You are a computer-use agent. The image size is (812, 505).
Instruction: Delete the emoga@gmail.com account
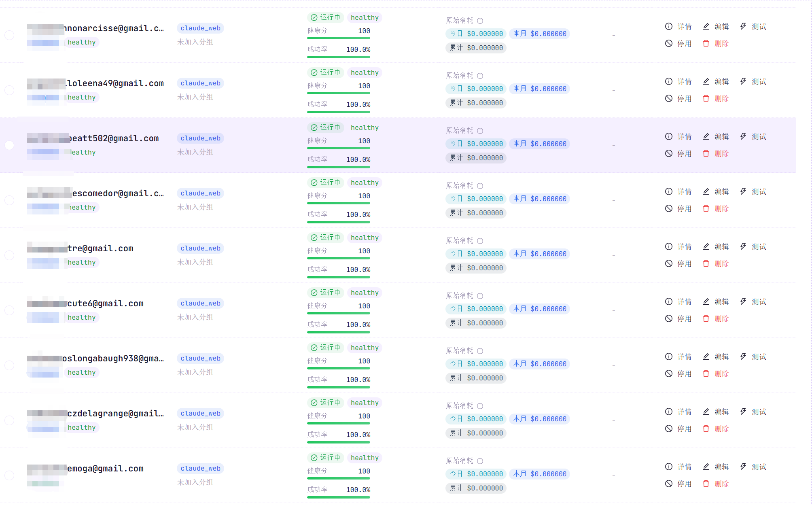(715, 484)
